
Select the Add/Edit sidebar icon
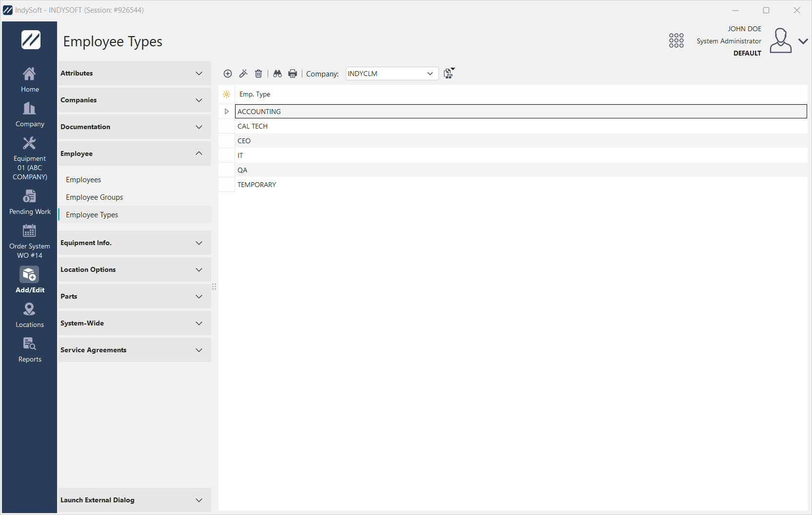(x=30, y=280)
